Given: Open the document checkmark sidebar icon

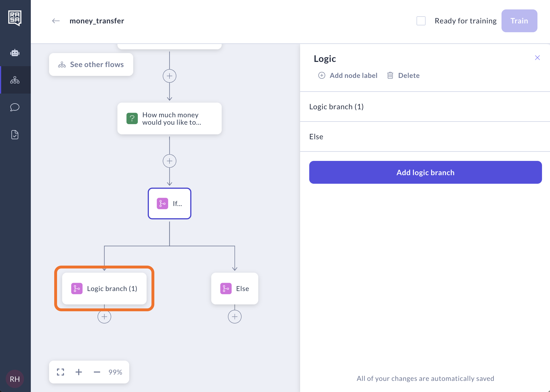Looking at the screenshot, I should [x=15, y=135].
